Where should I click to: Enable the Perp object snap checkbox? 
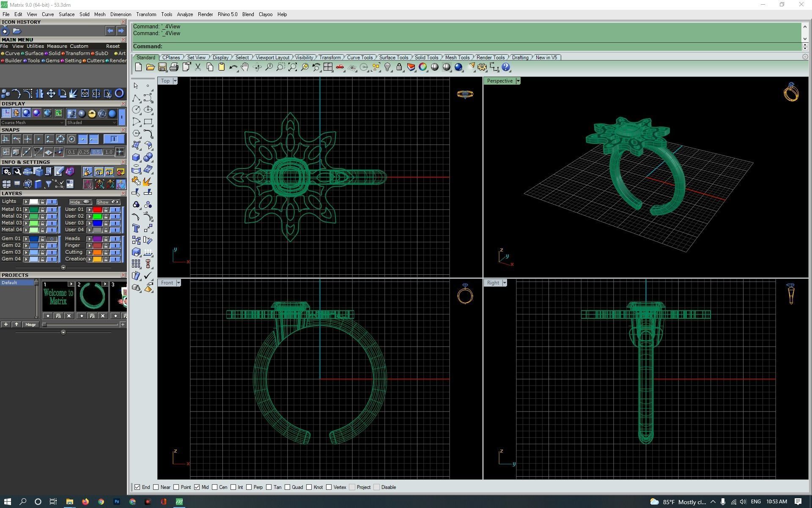[x=249, y=487]
